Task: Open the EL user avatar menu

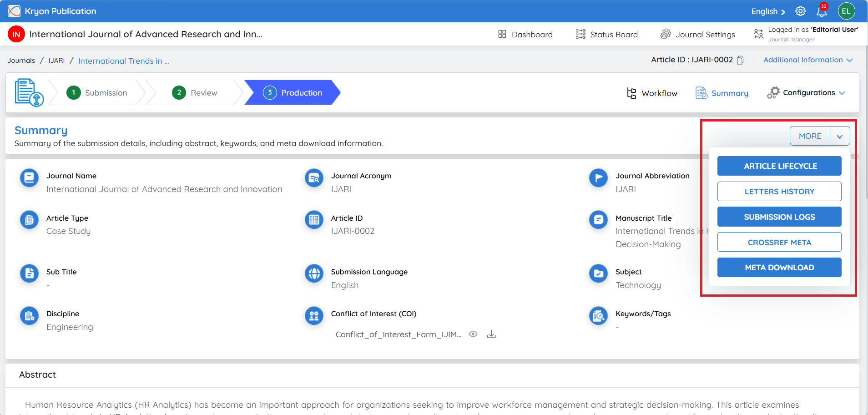Action: pos(846,11)
